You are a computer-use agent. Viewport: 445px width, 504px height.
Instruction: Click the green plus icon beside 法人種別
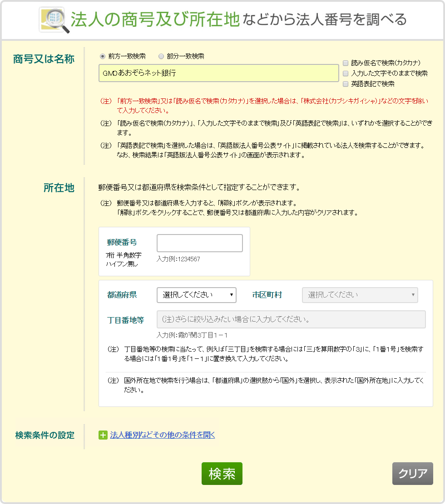pyautogui.click(x=103, y=435)
